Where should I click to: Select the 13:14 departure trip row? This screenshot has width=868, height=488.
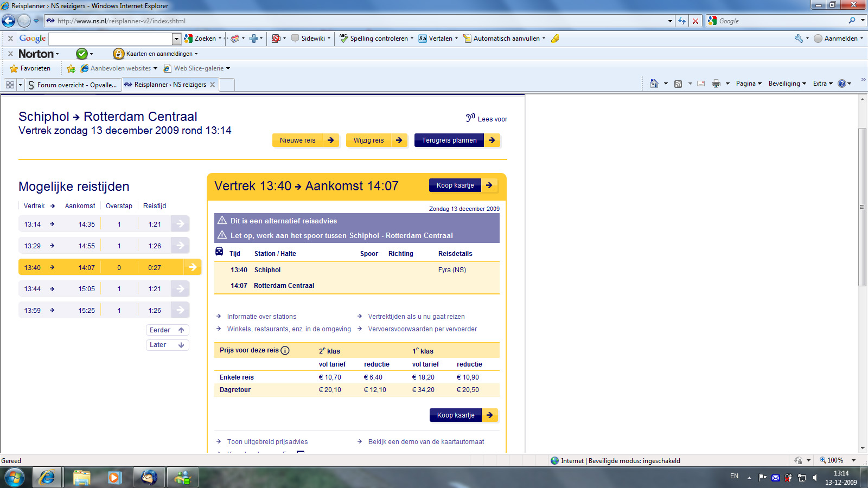pos(104,224)
